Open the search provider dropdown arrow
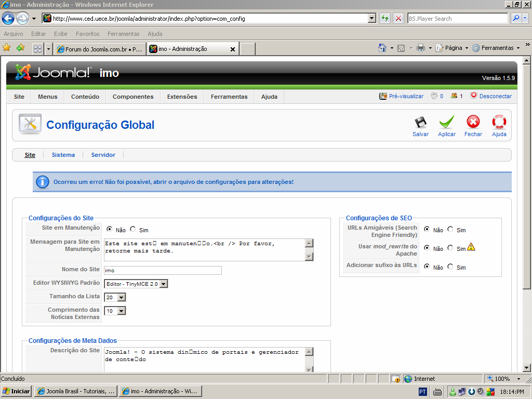 [x=525, y=18]
